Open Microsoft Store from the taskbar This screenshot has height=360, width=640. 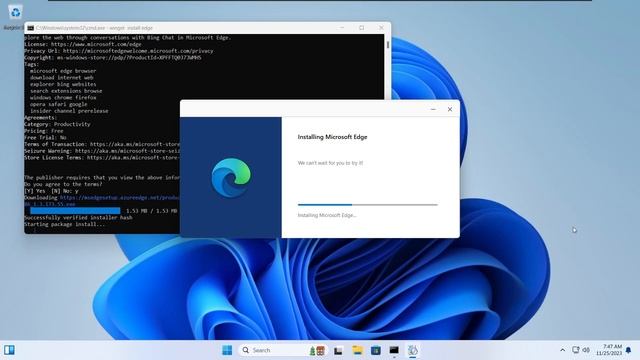(376, 350)
